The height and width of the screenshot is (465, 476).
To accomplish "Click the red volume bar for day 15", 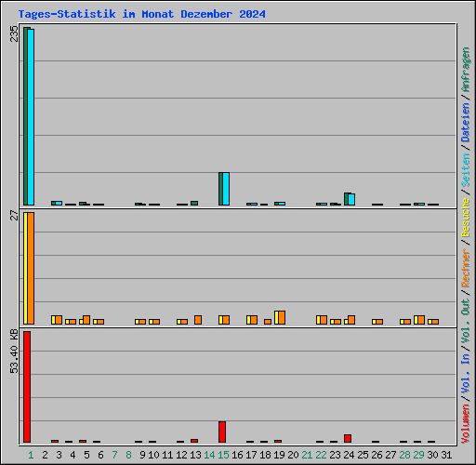I will pyautogui.click(x=222, y=432).
